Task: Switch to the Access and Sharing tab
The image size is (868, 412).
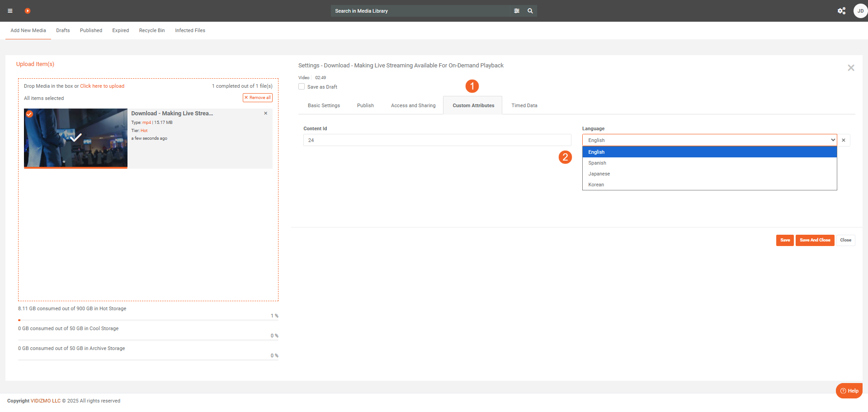Action: coord(413,105)
